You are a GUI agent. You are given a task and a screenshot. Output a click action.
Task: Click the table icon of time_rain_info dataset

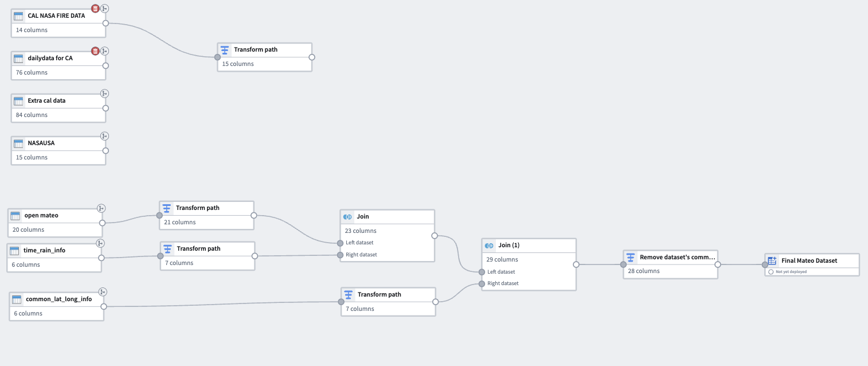pos(14,251)
